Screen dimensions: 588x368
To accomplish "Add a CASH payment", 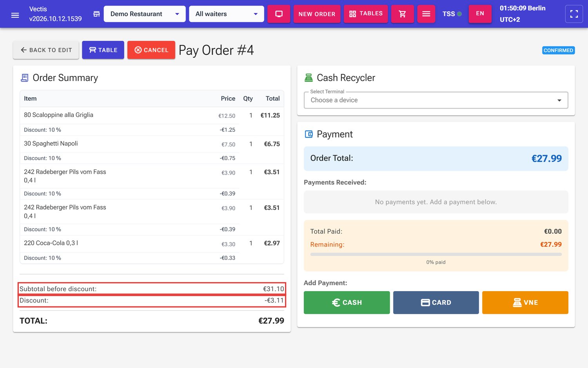I will [x=347, y=302].
